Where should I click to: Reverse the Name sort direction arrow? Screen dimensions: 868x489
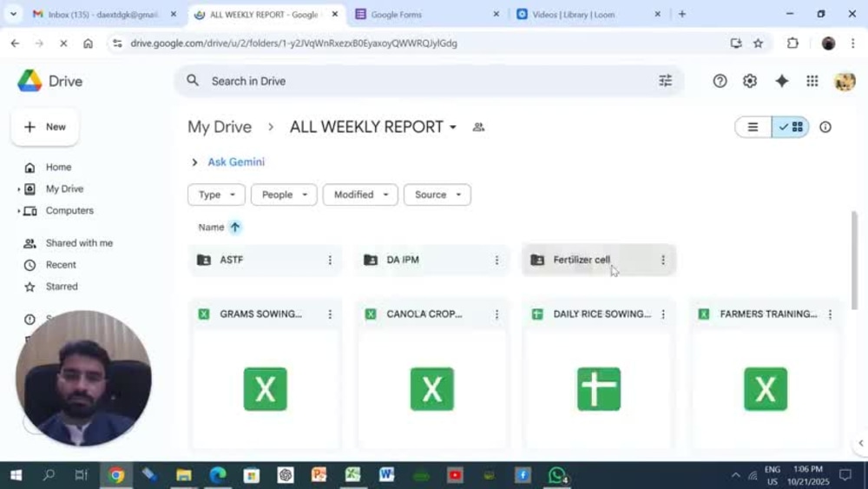pyautogui.click(x=234, y=227)
